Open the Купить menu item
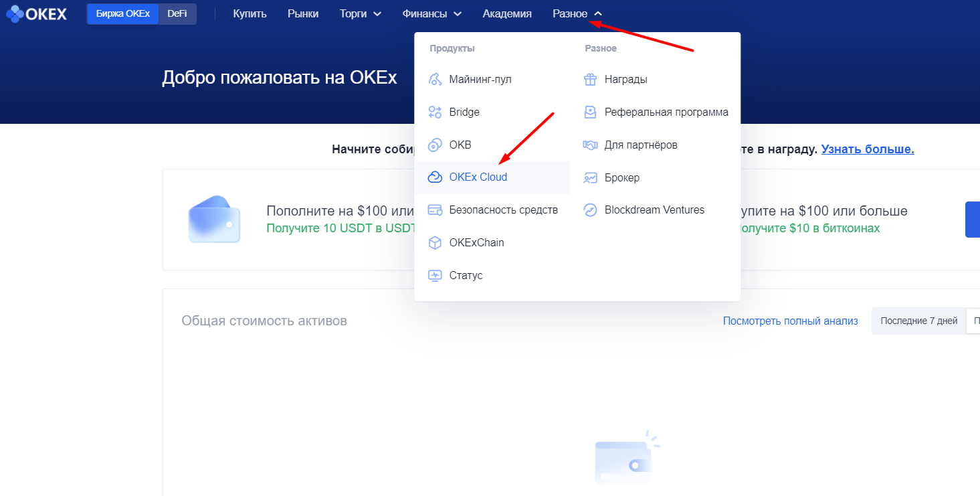980x496 pixels. 250,13
